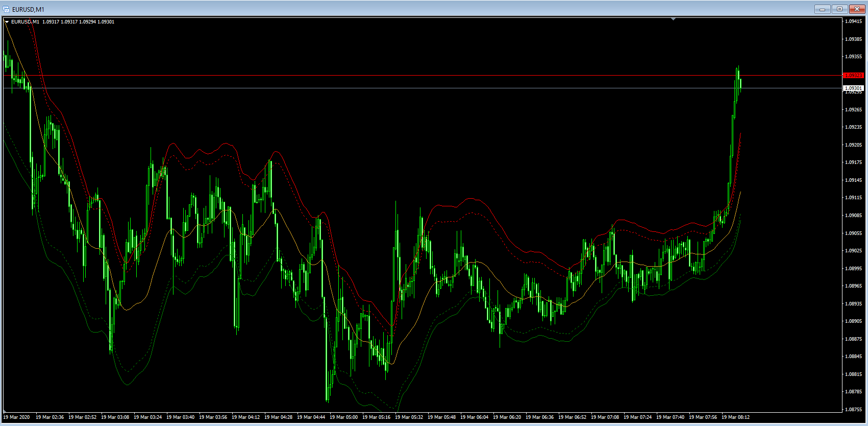The width and height of the screenshot is (868, 426).
Task: Click the 1.08995 price scale value
Action: [854, 268]
